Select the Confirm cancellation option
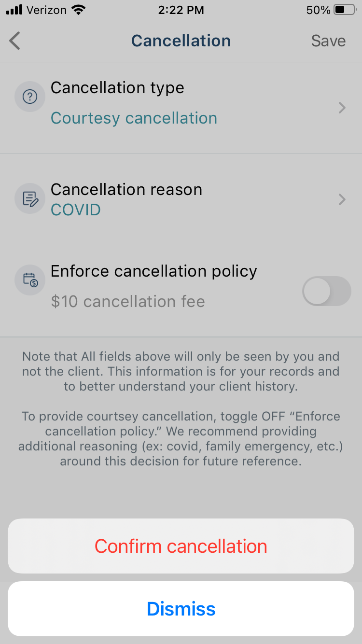This screenshot has height=644, width=362. point(181,546)
